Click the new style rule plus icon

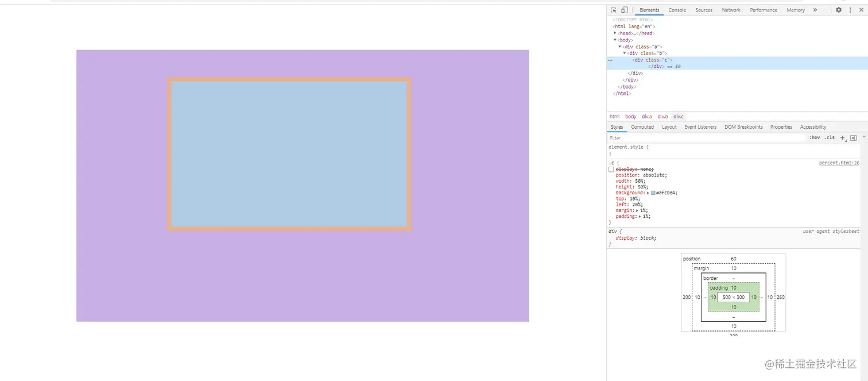(843, 138)
